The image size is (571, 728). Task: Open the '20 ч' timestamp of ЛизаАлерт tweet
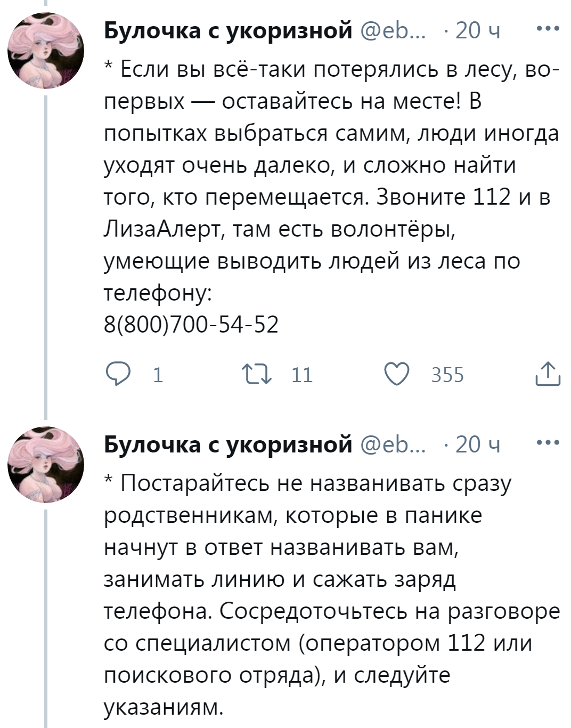(x=478, y=30)
